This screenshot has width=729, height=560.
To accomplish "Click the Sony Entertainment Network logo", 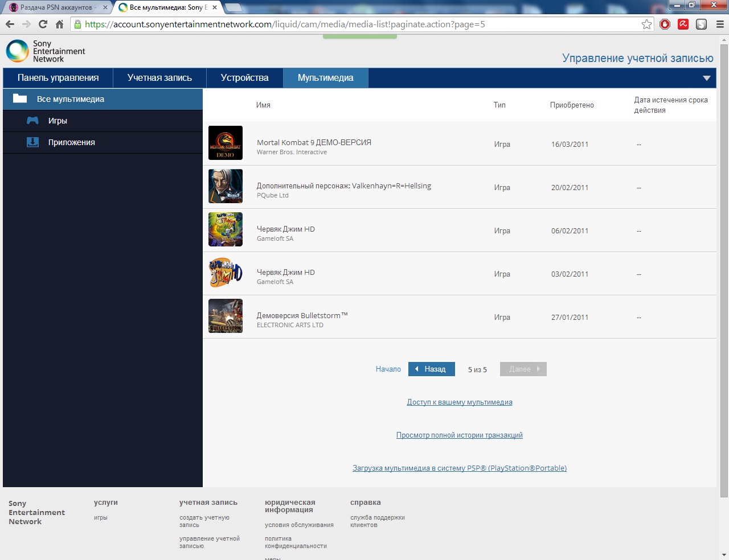I will click(46, 51).
